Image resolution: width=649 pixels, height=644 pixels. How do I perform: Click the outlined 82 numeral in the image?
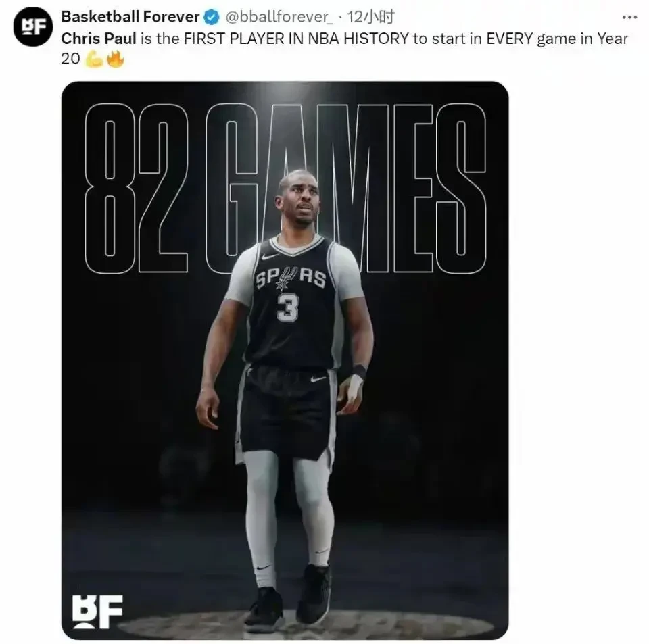pyautogui.click(x=137, y=188)
